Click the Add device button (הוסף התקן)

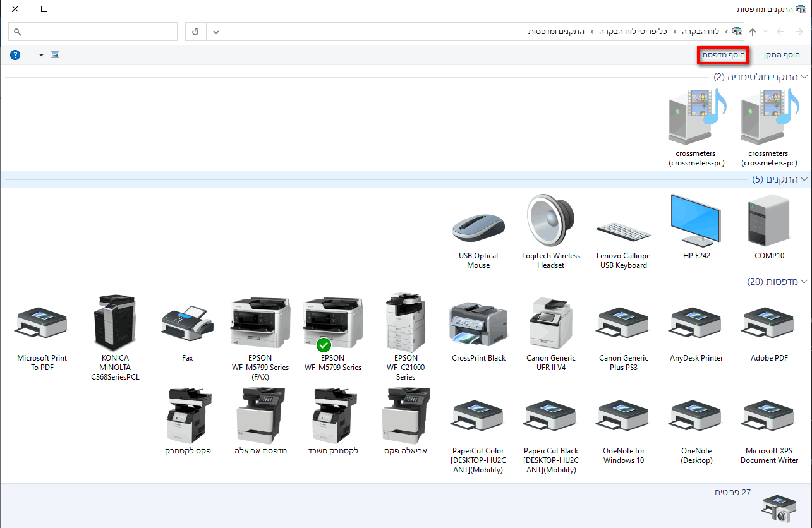[x=782, y=56]
